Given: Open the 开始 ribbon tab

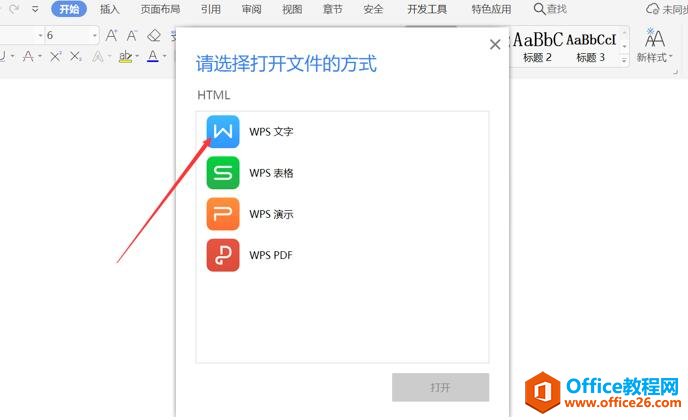Looking at the screenshot, I should tap(69, 9).
